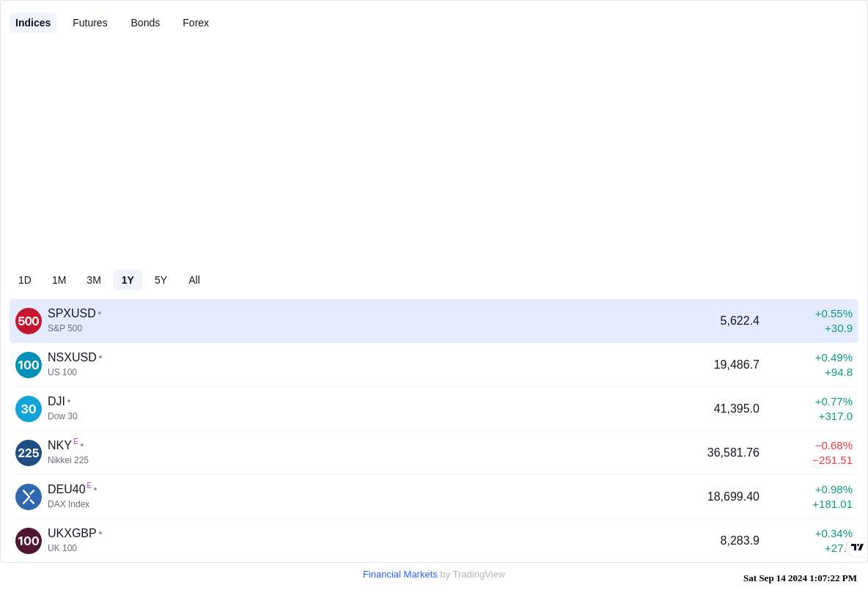Click the red S&P 500 logo icon
This screenshot has width=868, height=601.
(29, 321)
